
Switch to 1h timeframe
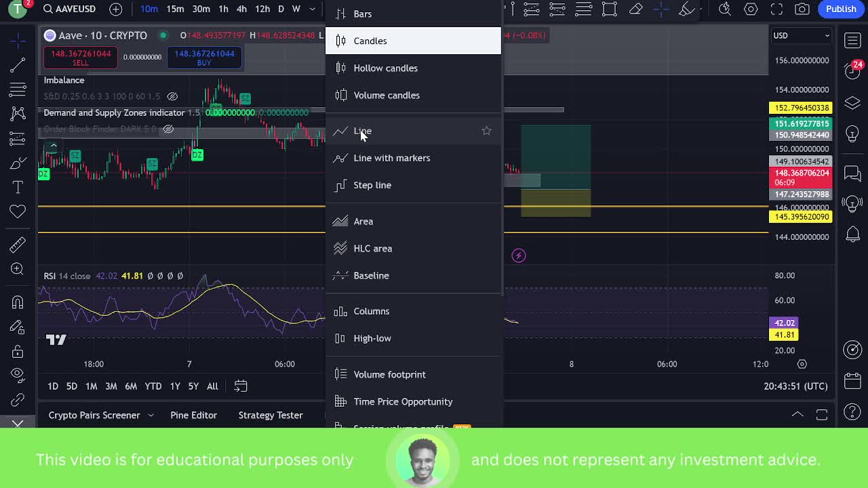[223, 9]
